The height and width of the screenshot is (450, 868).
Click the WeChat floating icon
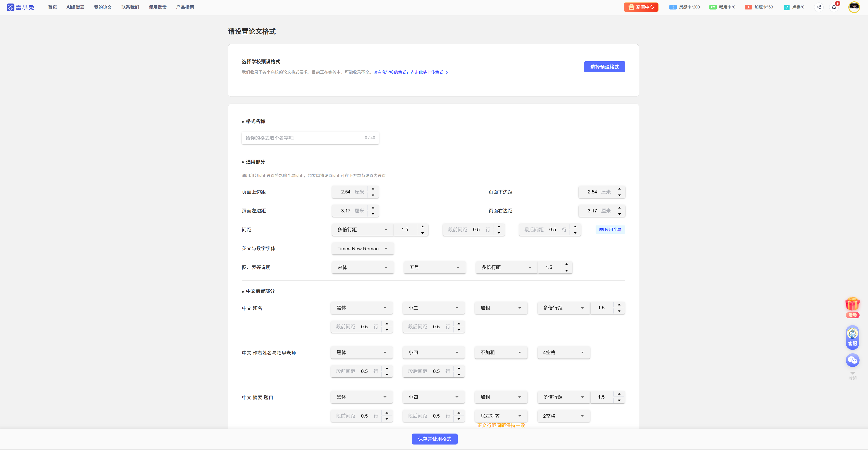point(852,360)
